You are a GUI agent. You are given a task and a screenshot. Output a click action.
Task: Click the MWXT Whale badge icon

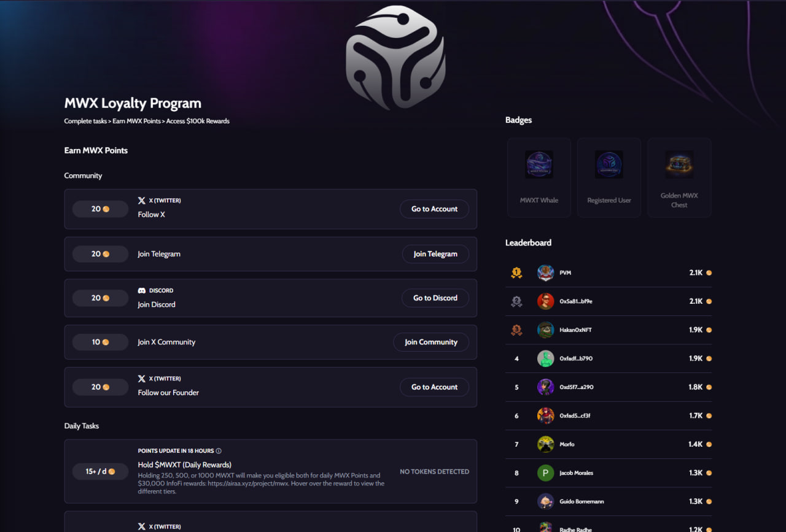539,164
